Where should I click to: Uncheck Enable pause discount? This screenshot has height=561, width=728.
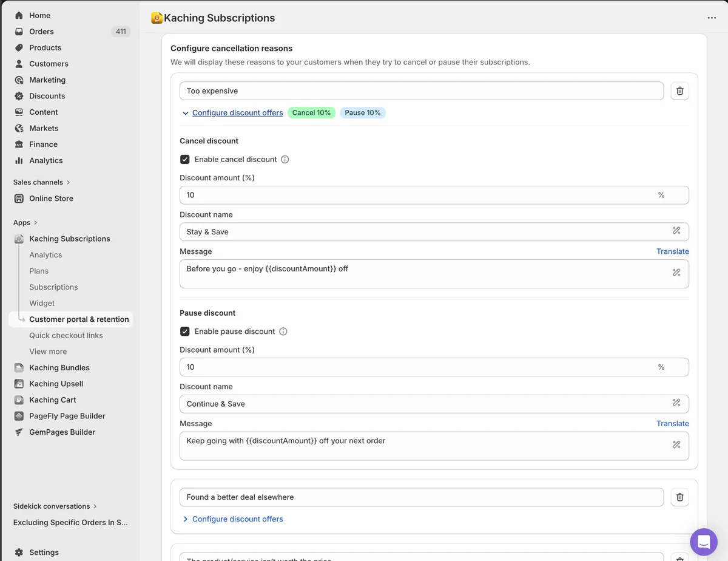tap(185, 331)
